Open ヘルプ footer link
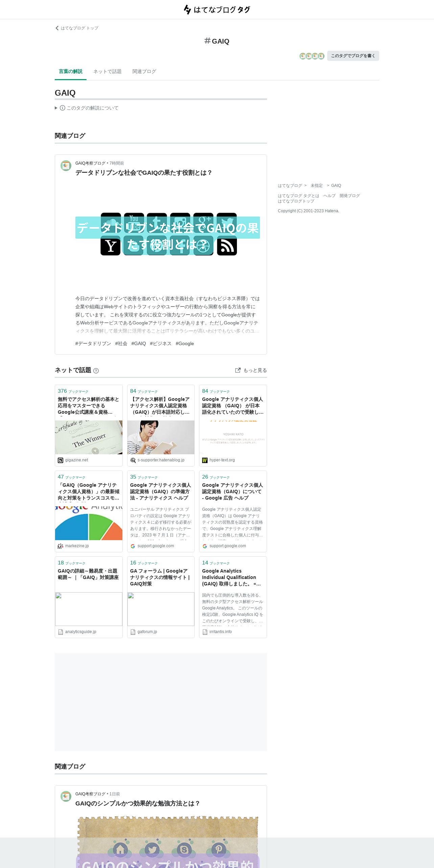 [x=329, y=196]
